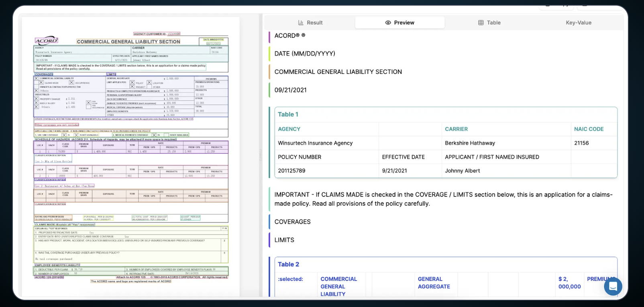Viewport: 644px width, 307px height.
Task: Toggle the Property Damage deductible checkbox
Action: 37,99
